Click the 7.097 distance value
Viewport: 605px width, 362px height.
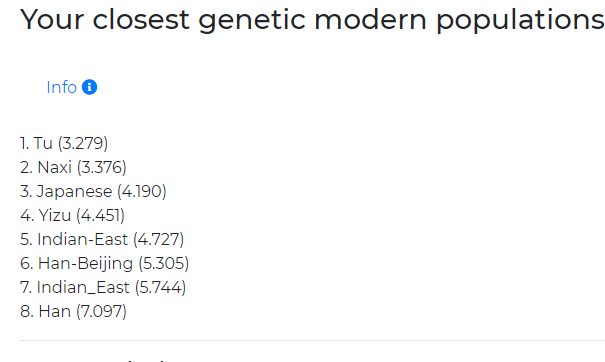coord(101,311)
